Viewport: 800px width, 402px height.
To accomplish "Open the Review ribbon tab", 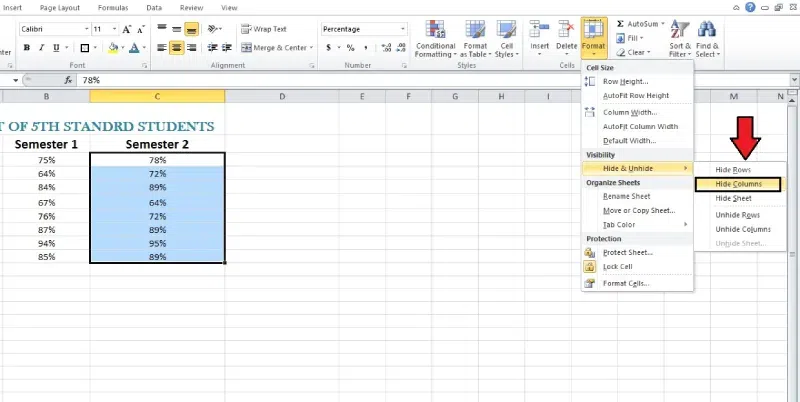I will (x=192, y=8).
